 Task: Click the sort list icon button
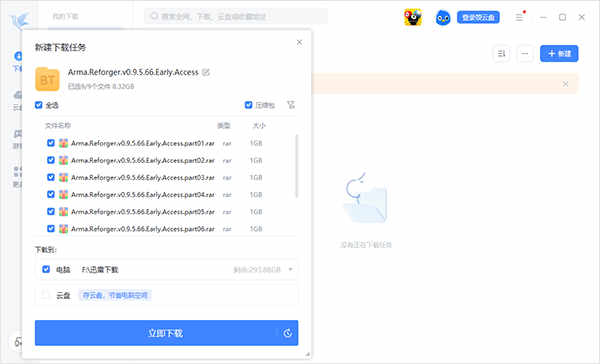[501, 54]
